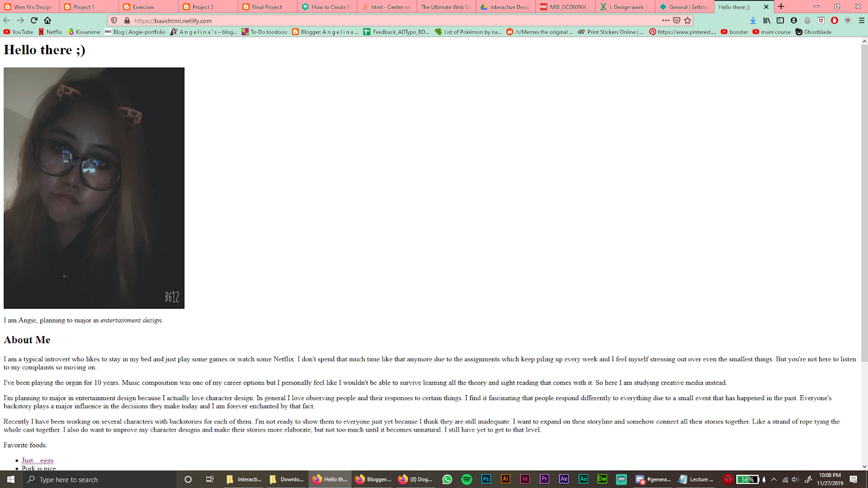The image size is (868, 488).
Task: Launch Illustrator from the taskbar
Action: (x=506, y=479)
